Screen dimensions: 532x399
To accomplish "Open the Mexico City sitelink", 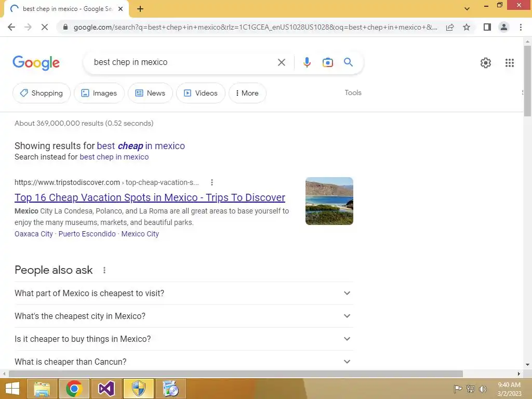I will [140, 234].
